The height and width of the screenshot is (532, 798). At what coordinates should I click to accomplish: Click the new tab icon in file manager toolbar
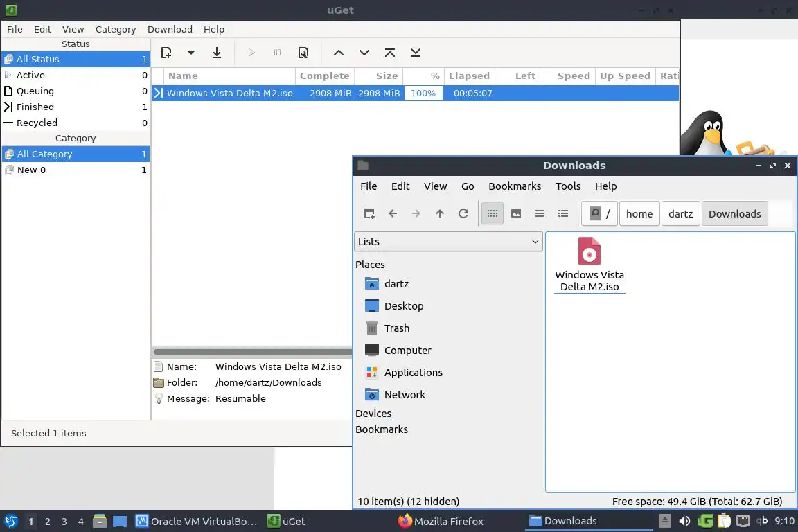369,214
